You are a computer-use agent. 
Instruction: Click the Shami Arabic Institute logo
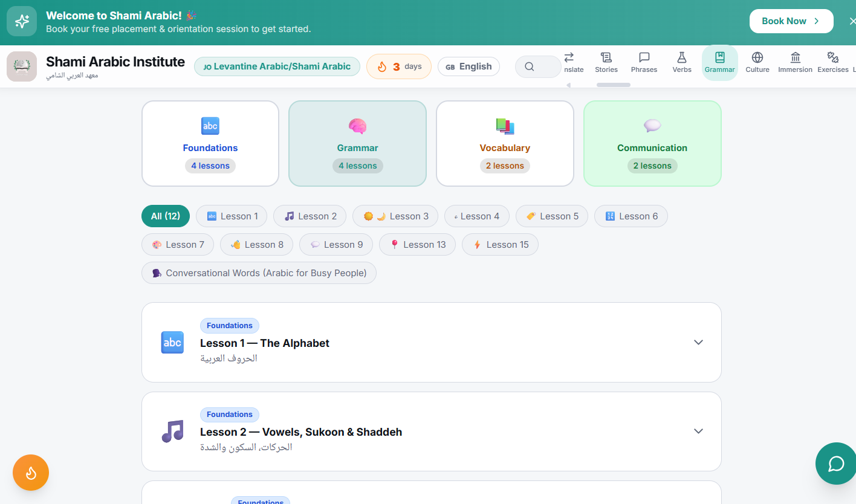[x=22, y=66]
